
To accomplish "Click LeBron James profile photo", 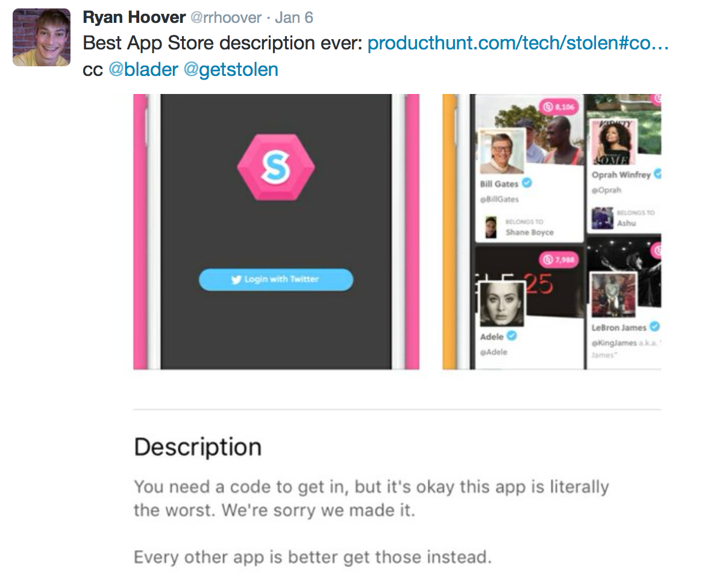I will pyautogui.click(x=613, y=295).
